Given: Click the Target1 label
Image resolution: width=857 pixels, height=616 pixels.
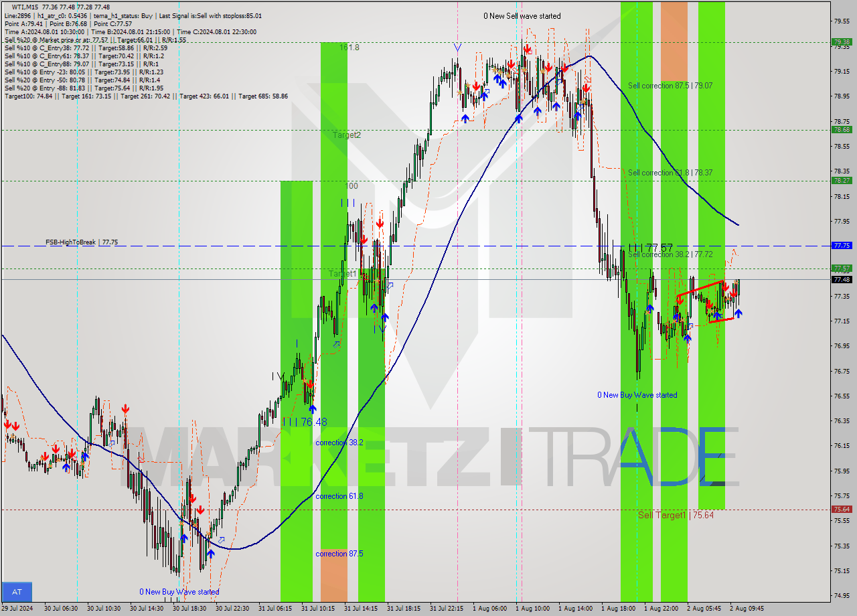Looking at the screenshot, I should click(x=343, y=274).
